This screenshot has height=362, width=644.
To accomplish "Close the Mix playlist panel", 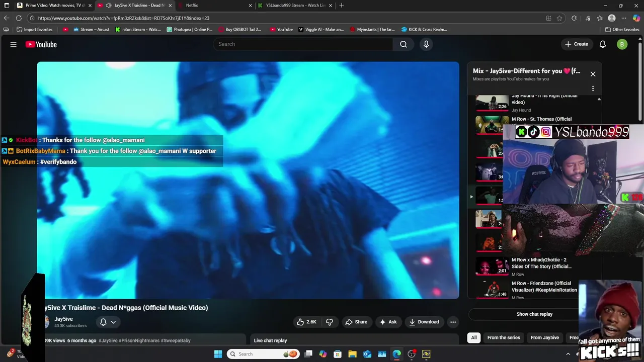I will click(593, 74).
